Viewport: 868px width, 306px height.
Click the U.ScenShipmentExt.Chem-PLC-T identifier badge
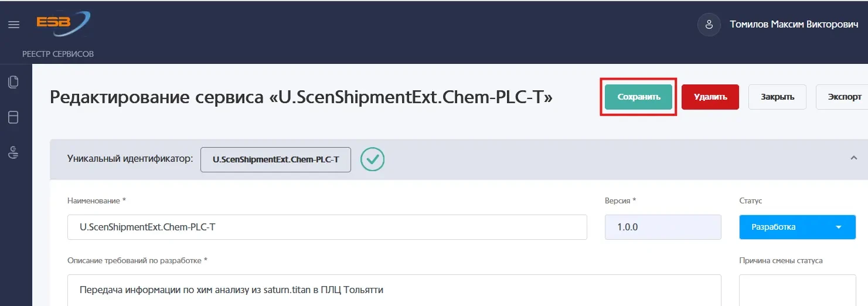click(x=275, y=159)
